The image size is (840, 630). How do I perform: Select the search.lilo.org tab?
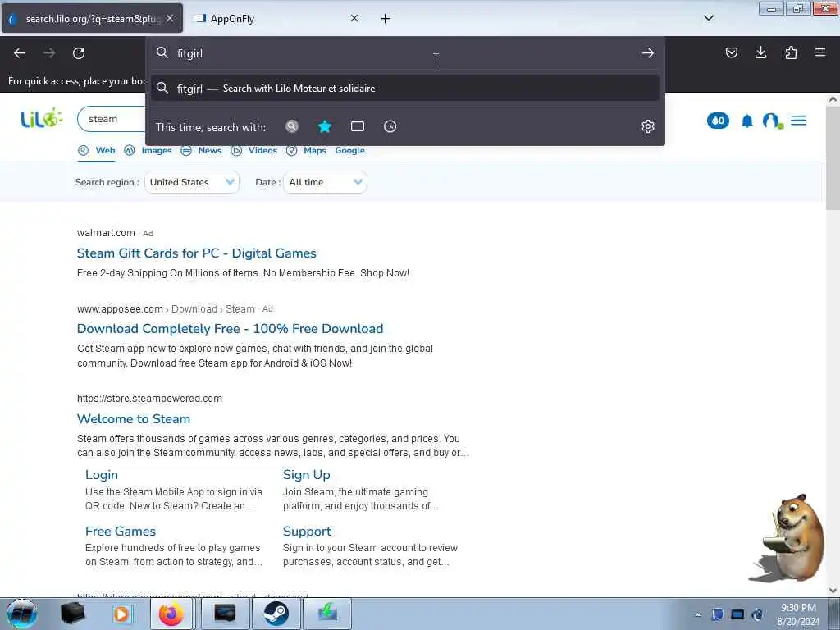pyautogui.click(x=92, y=19)
